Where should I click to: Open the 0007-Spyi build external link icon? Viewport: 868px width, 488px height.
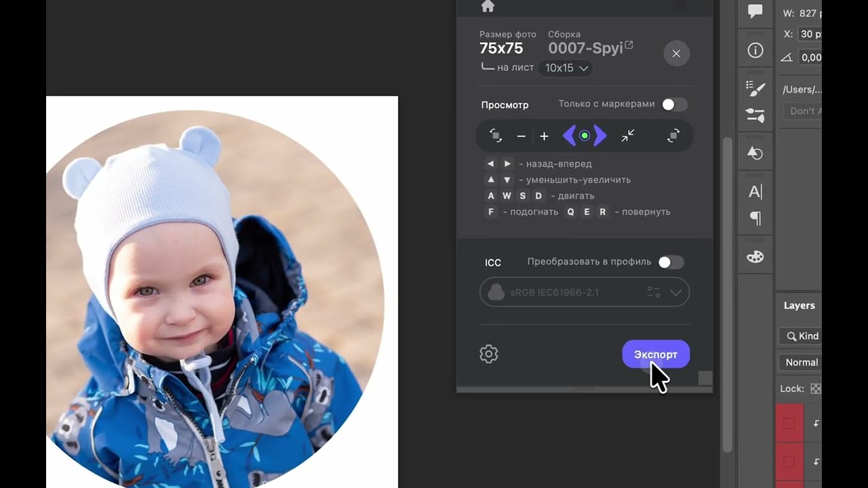(629, 45)
